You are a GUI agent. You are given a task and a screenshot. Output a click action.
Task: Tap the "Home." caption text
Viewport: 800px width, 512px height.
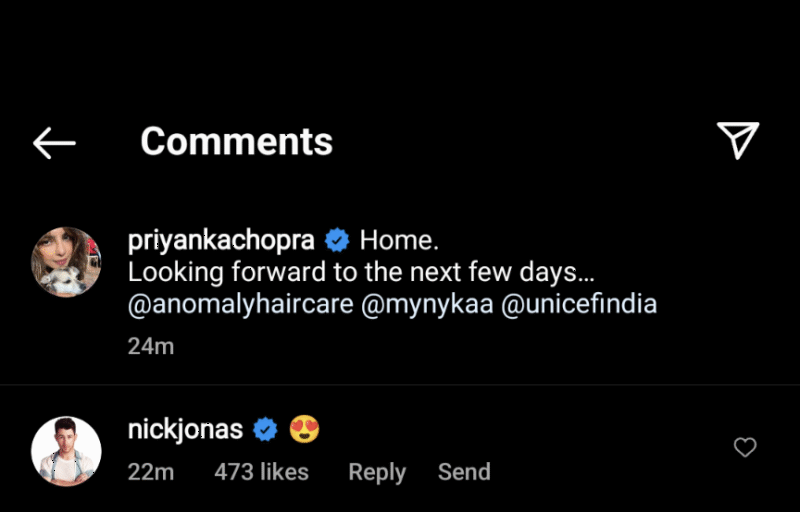[399, 241]
